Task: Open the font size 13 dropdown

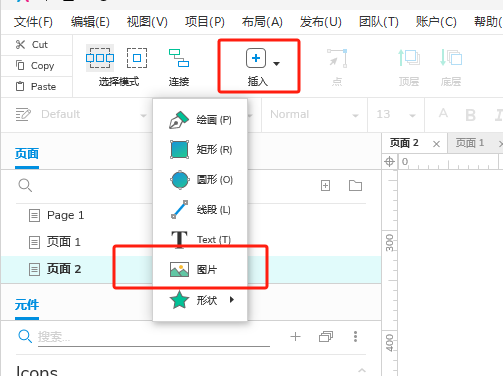Action: coord(396,115)
